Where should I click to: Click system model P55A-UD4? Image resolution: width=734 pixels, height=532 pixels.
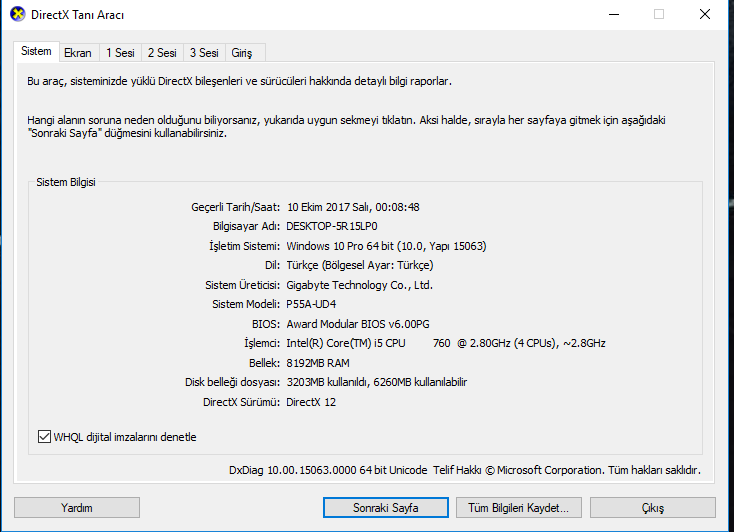point(311,304)
